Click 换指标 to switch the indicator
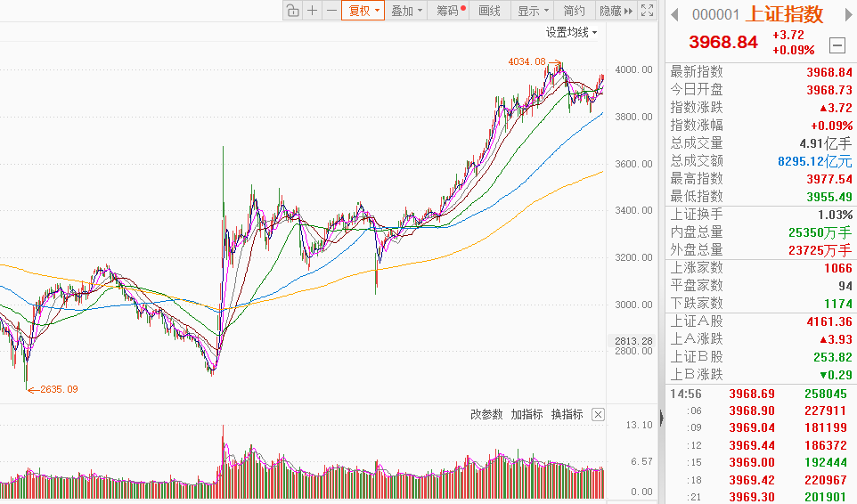Viewport: 857px width, 504px height. [567, 414]
